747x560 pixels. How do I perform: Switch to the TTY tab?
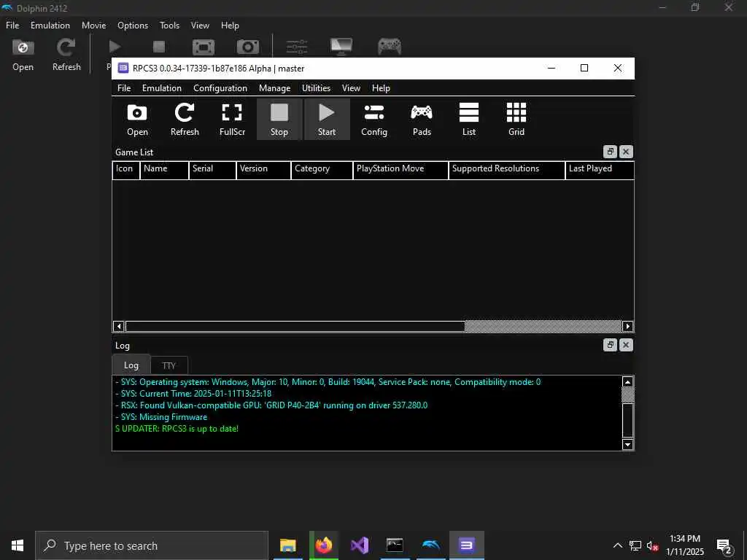169,366
